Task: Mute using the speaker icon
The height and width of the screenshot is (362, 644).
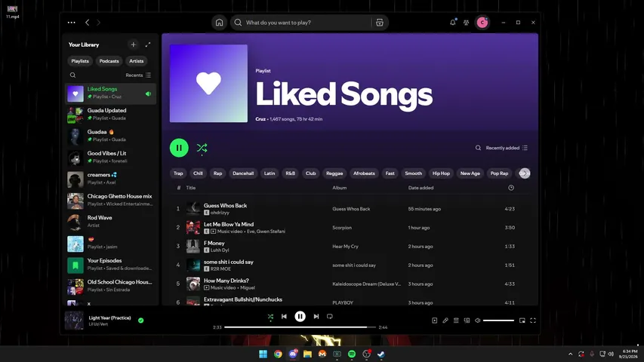Action: tap(478, 321)
